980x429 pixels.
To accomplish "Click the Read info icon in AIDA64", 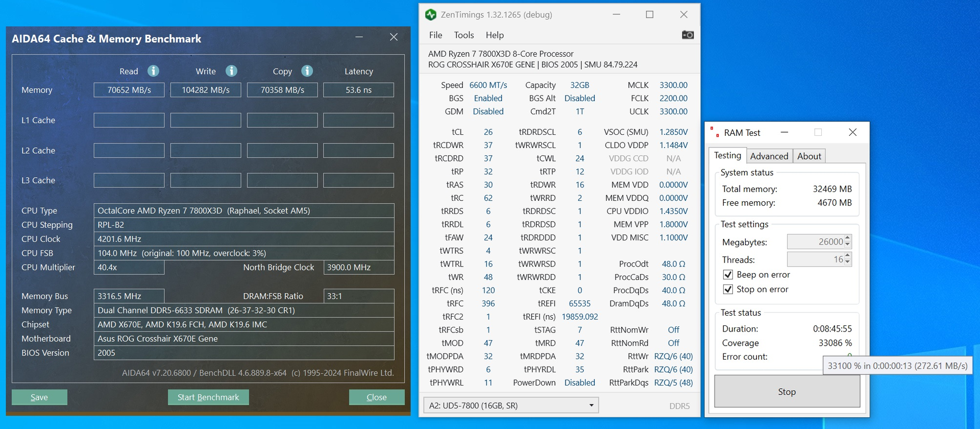I will point(153,71).
